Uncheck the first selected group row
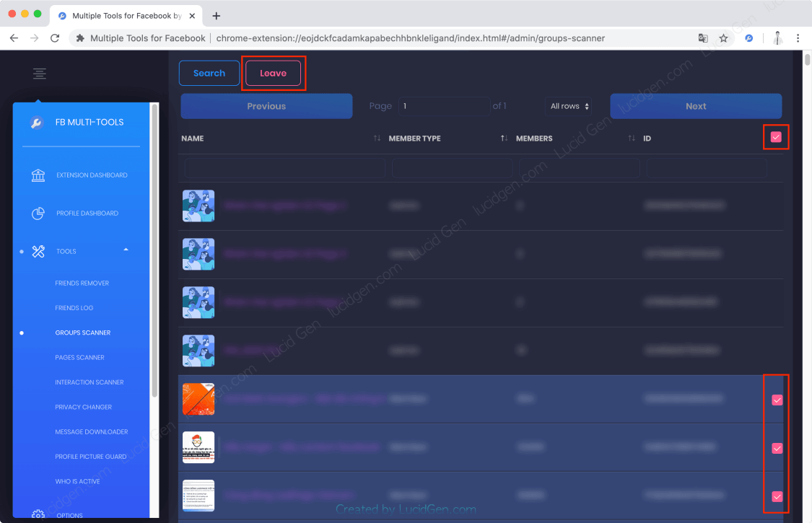 click(x=777, y=399)
